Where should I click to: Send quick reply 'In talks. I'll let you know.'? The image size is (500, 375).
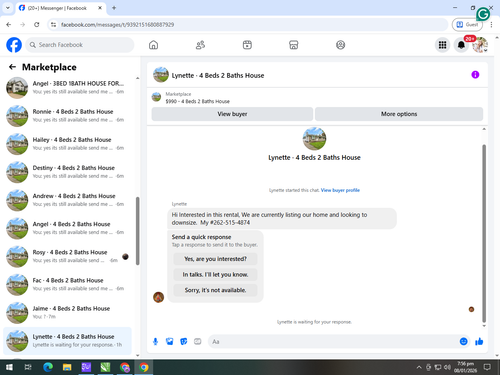(215, 275)
